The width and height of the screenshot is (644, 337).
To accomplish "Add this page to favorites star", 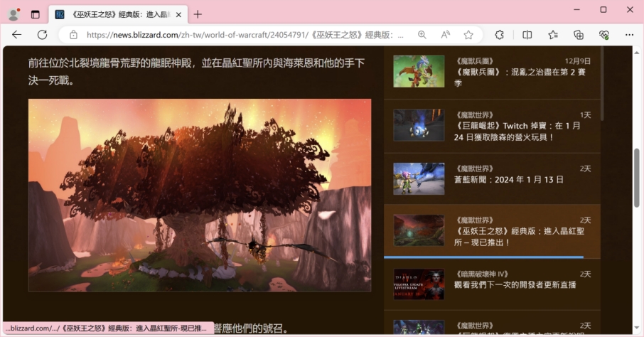I will [468, 35].
